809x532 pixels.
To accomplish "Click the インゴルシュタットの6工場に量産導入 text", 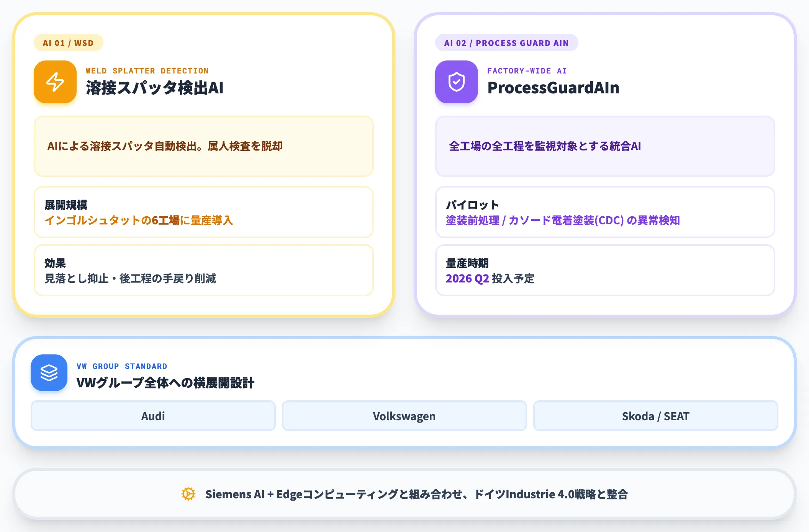I will [x=139, y=220].
